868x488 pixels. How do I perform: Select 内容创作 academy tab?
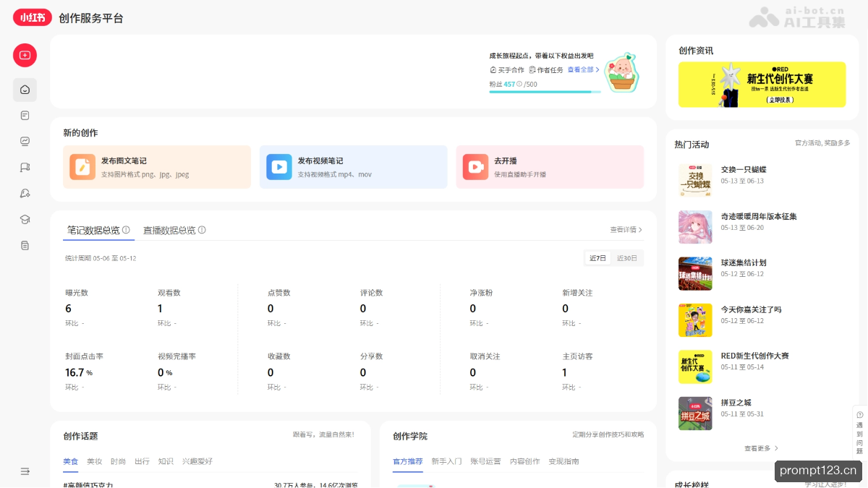pyautogui.click(x=524, y=461)
